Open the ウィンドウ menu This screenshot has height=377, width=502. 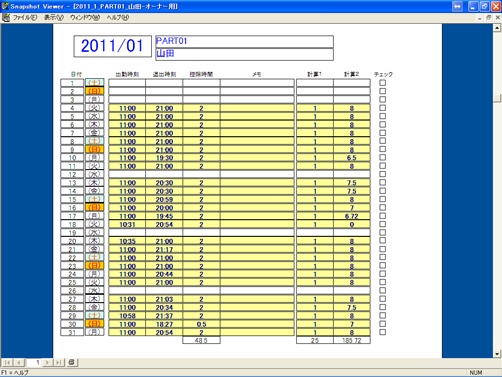[x=85, y=18]
